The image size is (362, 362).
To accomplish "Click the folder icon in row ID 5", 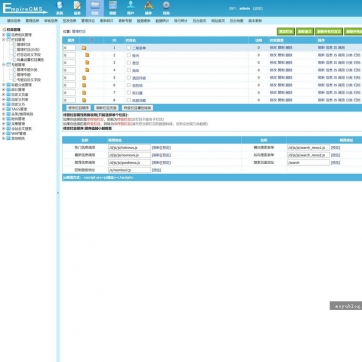I will coord(84,78).
